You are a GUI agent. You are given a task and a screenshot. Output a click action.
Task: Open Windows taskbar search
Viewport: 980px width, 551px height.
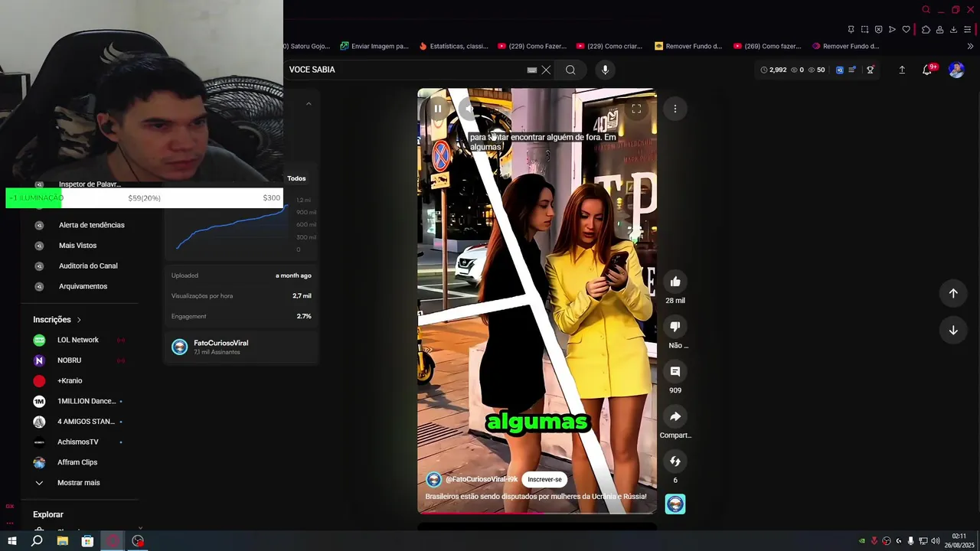[x=37, y=541]
